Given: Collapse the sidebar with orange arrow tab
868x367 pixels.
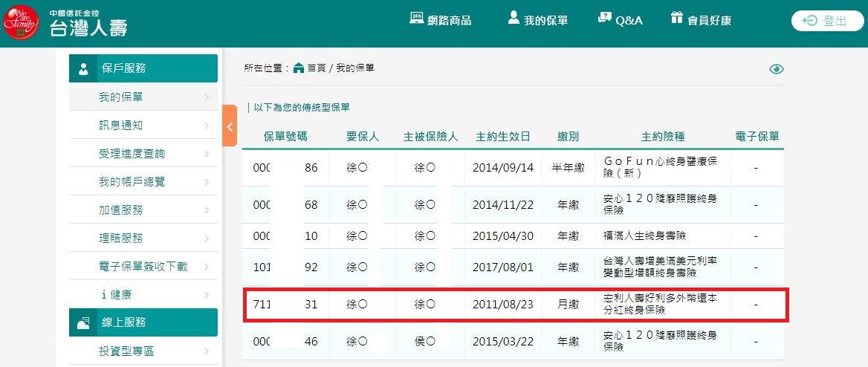Looking at the screenshot, I should (230, 126).
